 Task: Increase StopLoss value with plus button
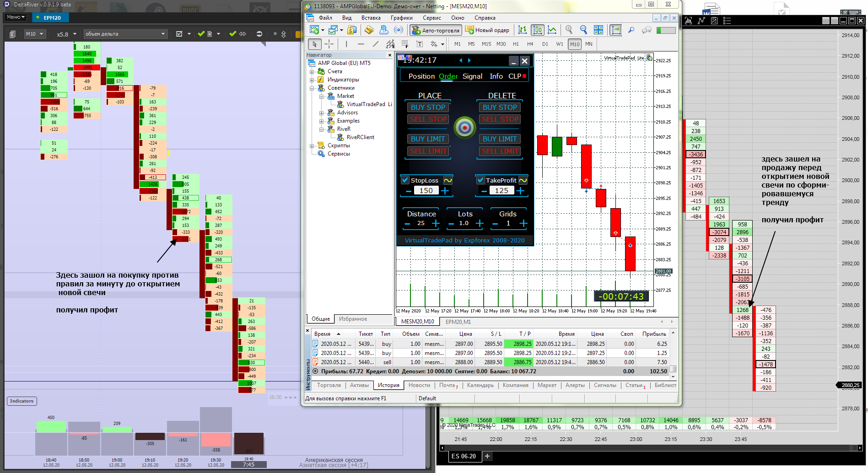[445, 190]
